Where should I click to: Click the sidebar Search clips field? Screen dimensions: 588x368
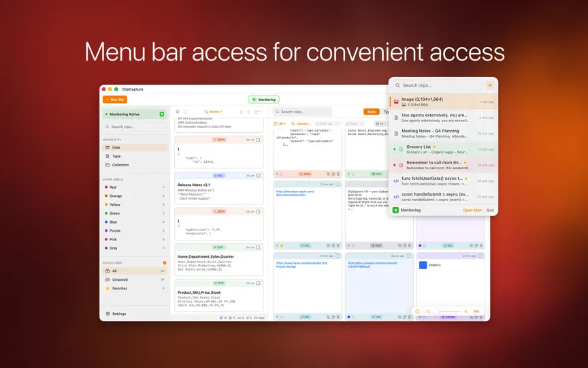coord(135,127)
